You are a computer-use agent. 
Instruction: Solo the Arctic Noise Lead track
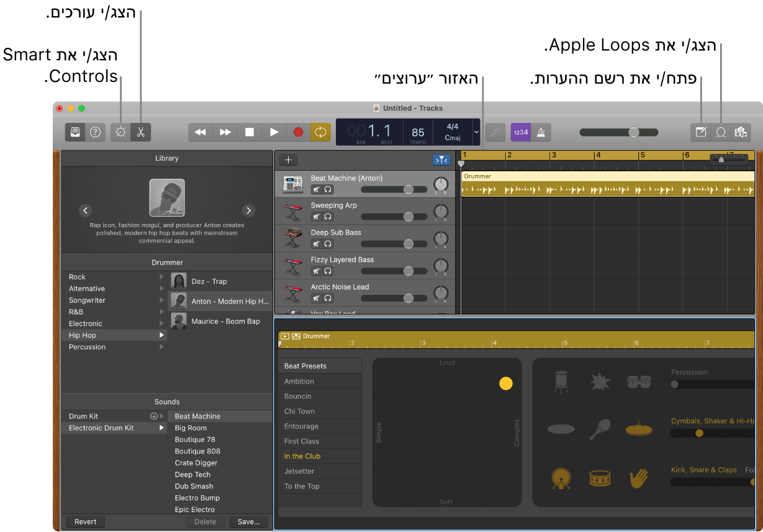tap(327, 299)
